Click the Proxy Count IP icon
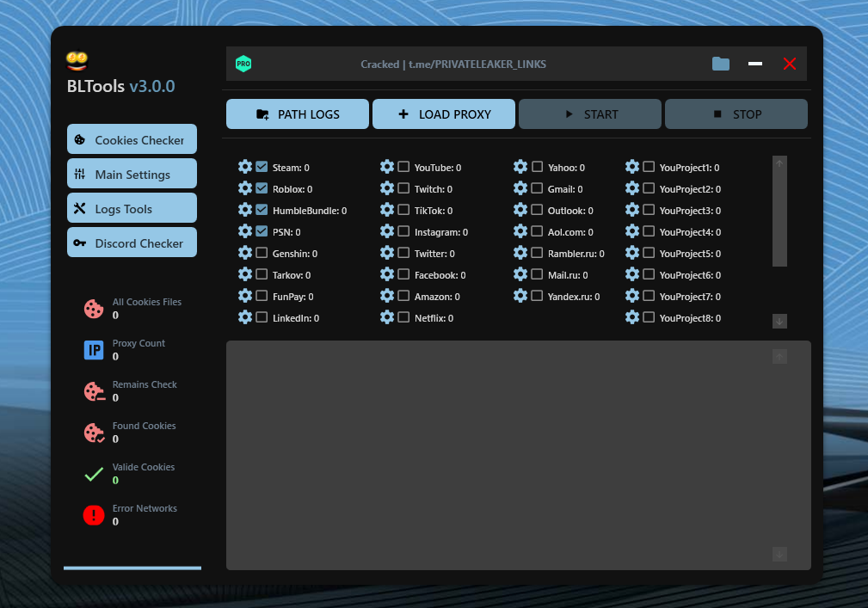Screen dimensions: 868x608 (93, 349)
